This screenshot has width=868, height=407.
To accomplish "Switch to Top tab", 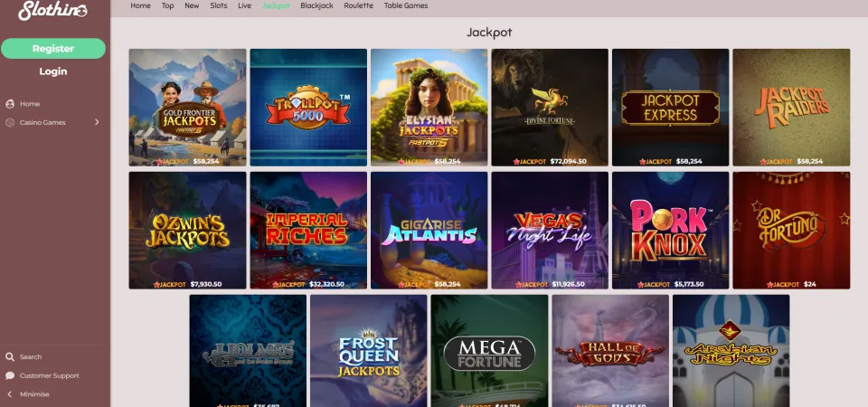I will pos(168,5).
